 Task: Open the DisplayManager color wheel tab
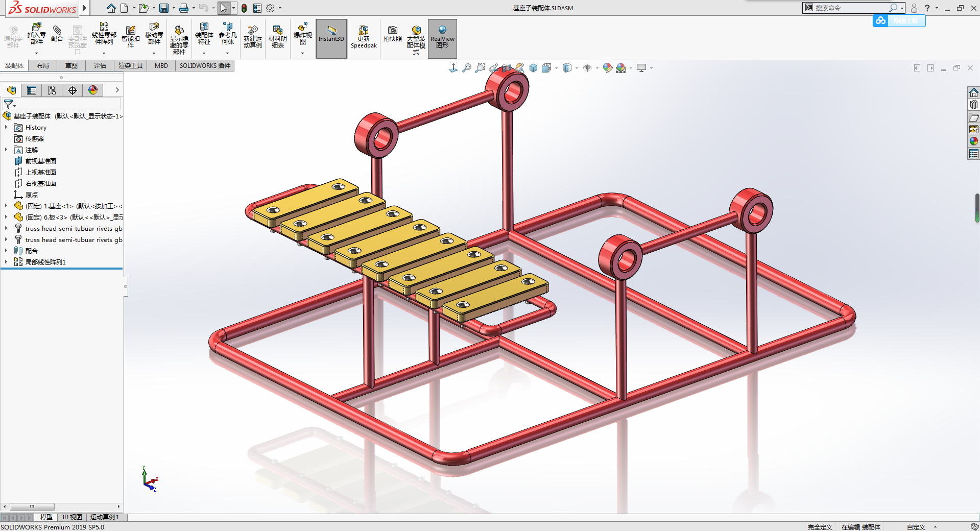tap(93, 90)
